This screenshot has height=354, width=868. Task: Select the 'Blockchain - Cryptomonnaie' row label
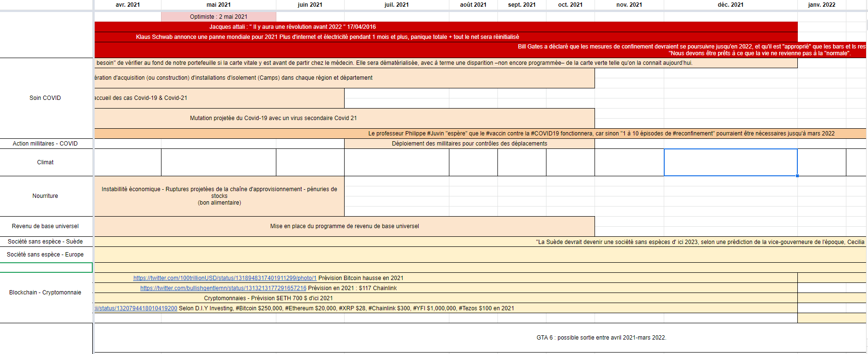45,293
